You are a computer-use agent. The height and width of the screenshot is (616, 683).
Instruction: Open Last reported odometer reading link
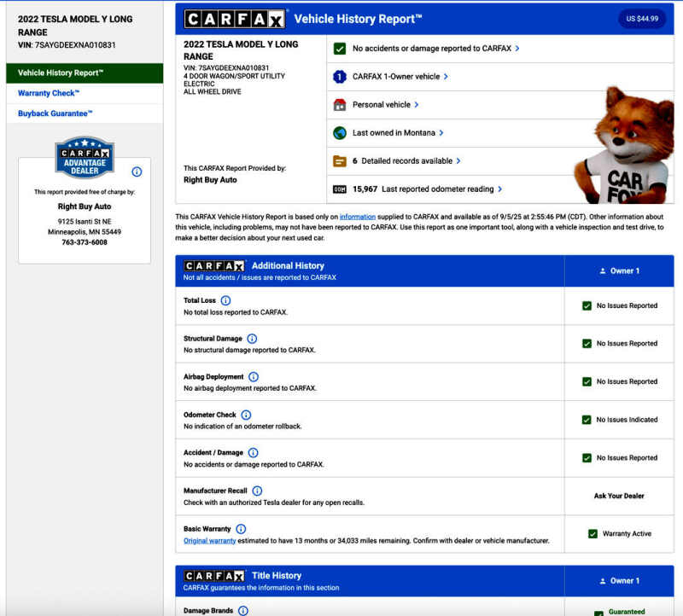pos(438,189)
